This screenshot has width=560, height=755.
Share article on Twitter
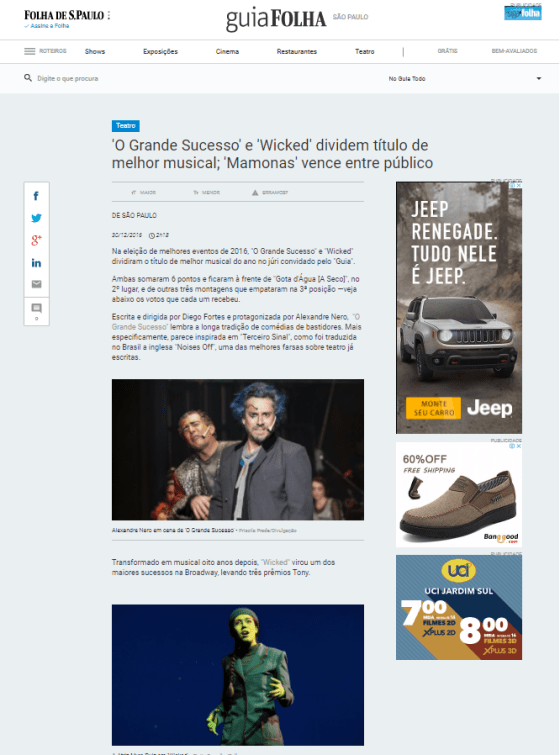(36, 218)
